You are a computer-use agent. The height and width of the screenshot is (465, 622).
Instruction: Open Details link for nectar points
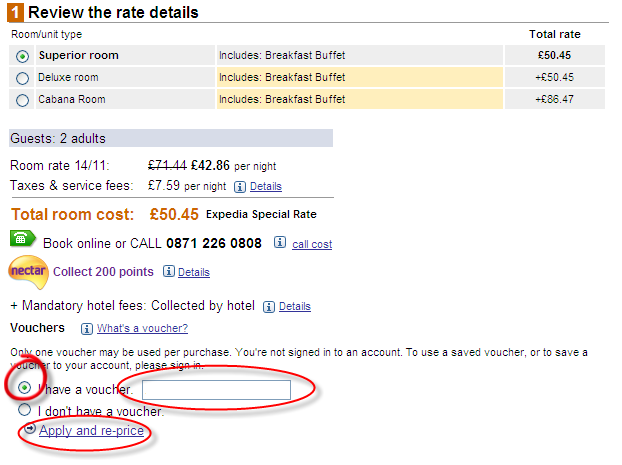click(x=194, y=272)
